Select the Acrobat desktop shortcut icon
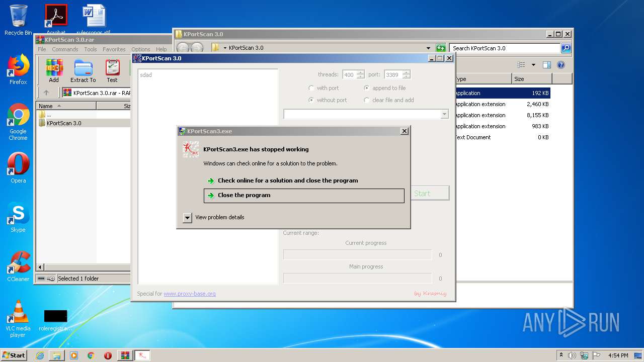This screenshot has height=362, width=644. pos(56,19)
